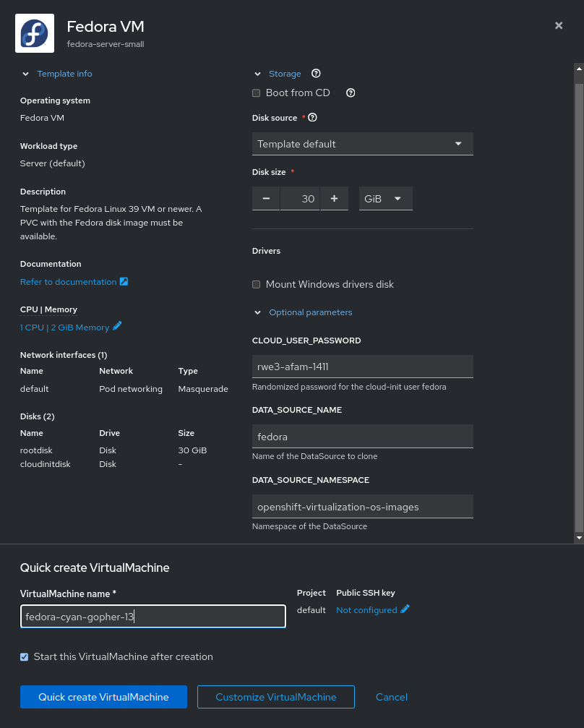Open the Template default disk source dropdown
This screenshot has width=584, height=728.
[x=458, y=143]
